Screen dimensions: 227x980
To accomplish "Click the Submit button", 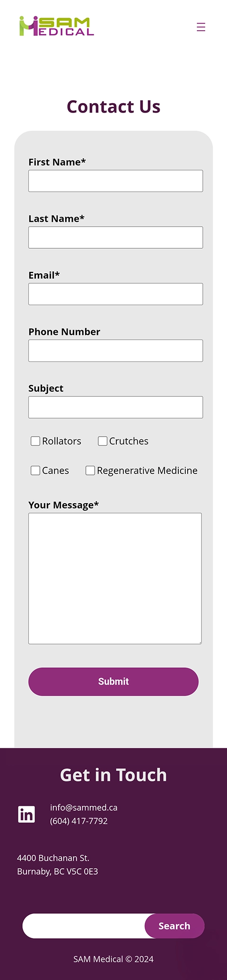I will [113, 682].
